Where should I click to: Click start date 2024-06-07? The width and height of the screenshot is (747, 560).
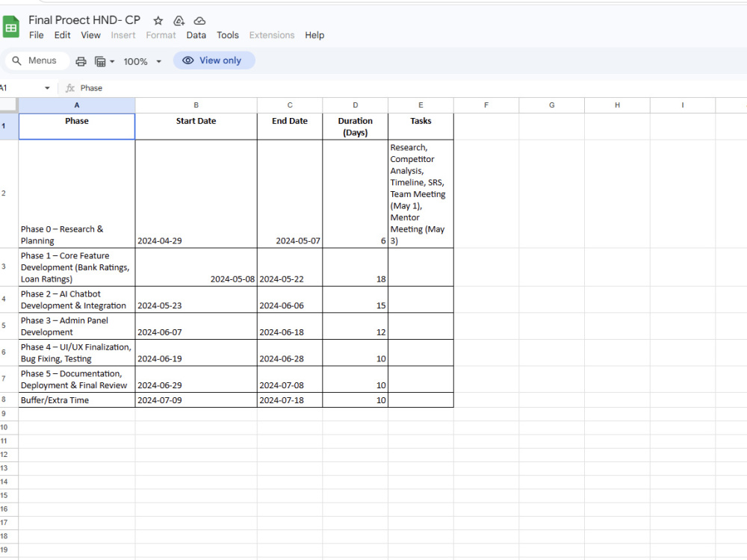[x=196, y=326]
